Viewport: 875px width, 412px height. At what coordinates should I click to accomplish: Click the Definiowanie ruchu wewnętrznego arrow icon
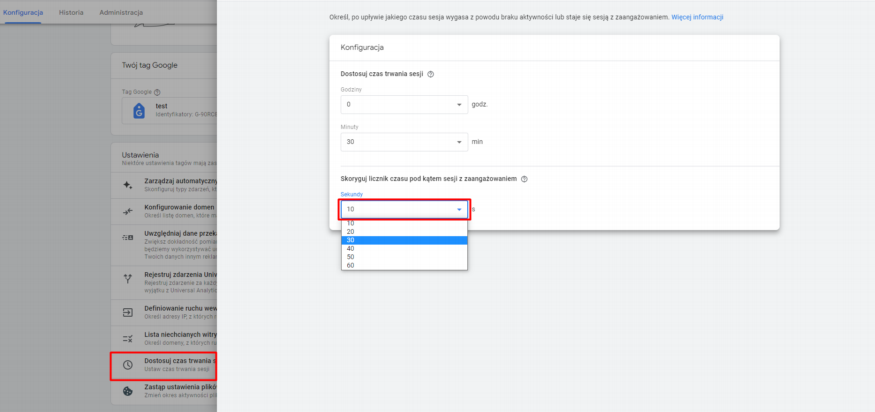click(127, 312)
